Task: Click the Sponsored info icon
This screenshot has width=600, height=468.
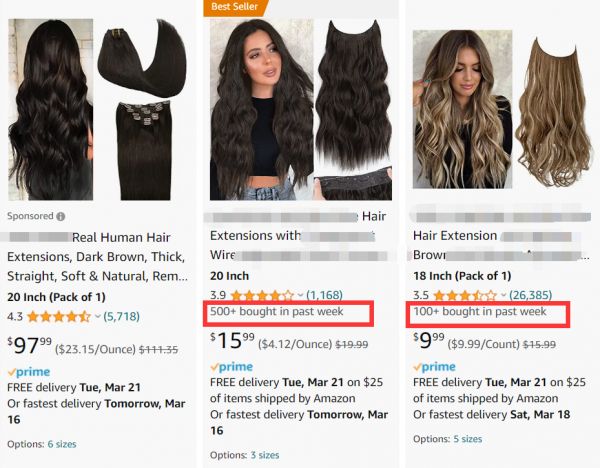Action: (x=60, y=217)
